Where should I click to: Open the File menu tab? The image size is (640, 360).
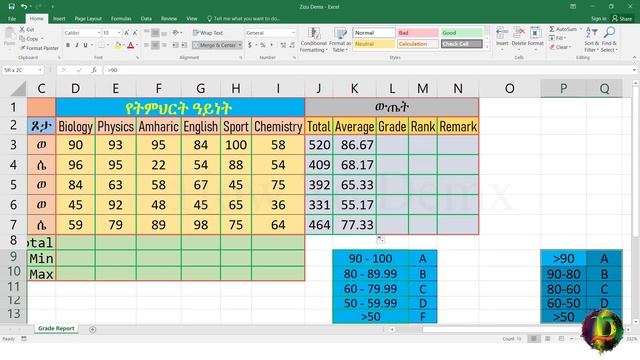click(12, 19)
